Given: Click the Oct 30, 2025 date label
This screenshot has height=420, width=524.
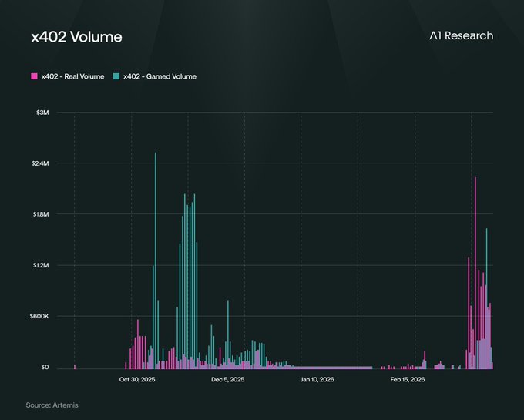Looking at the screenshot, I should click(x=138, y=379).
